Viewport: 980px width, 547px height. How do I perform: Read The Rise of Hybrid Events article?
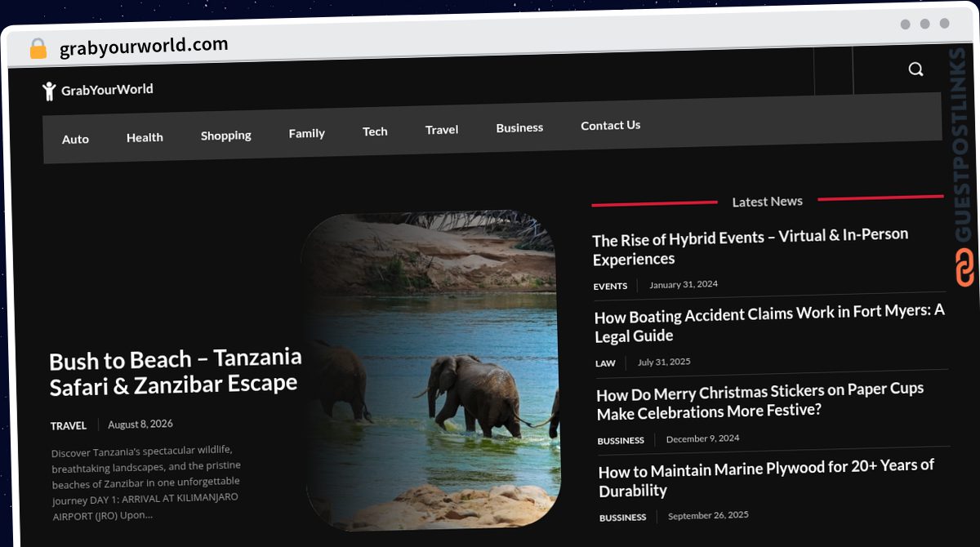click(x=751, y=247)
